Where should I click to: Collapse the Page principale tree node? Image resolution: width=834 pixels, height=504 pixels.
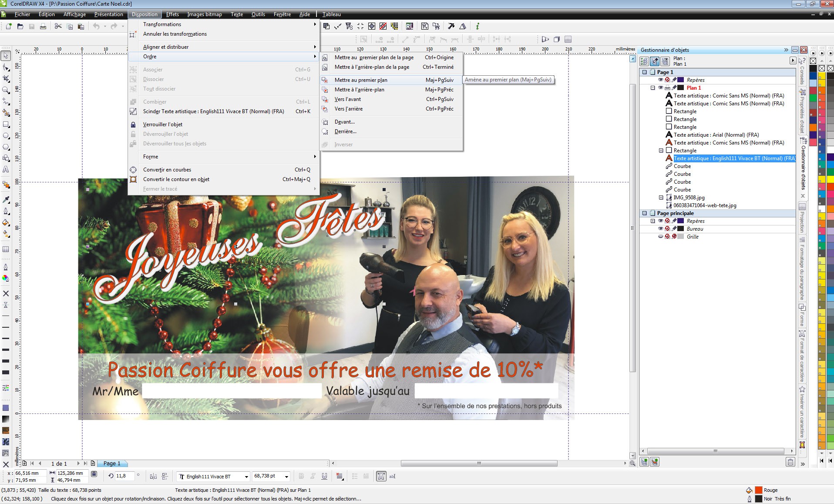tap(645, 213)
